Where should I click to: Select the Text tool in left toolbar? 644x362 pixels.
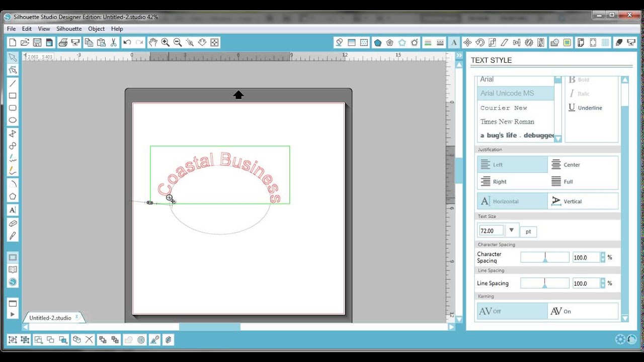[13, 210]
